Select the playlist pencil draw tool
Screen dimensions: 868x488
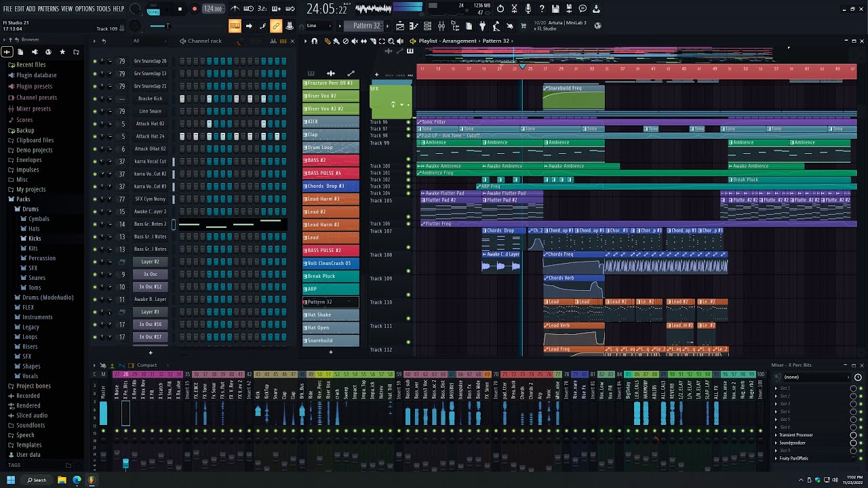[328, 41]
